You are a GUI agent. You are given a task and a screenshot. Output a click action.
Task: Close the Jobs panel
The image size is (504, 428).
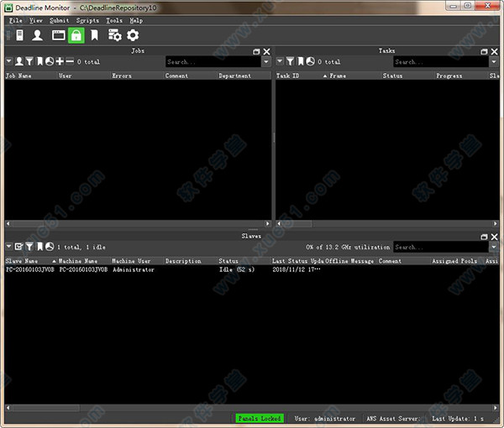[x=267, y=52]
